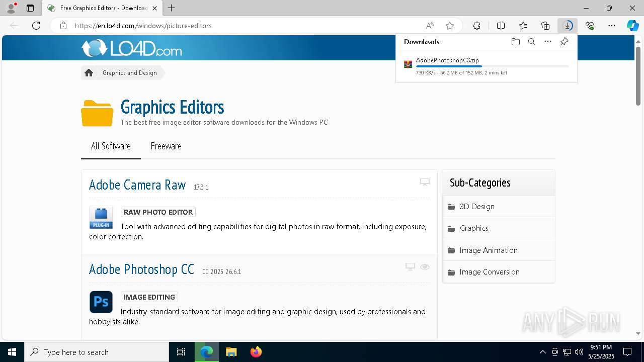644x362 pixels.
Task: Click Adobe Camera Raw plug-in icon
Action: click(101, 217)
